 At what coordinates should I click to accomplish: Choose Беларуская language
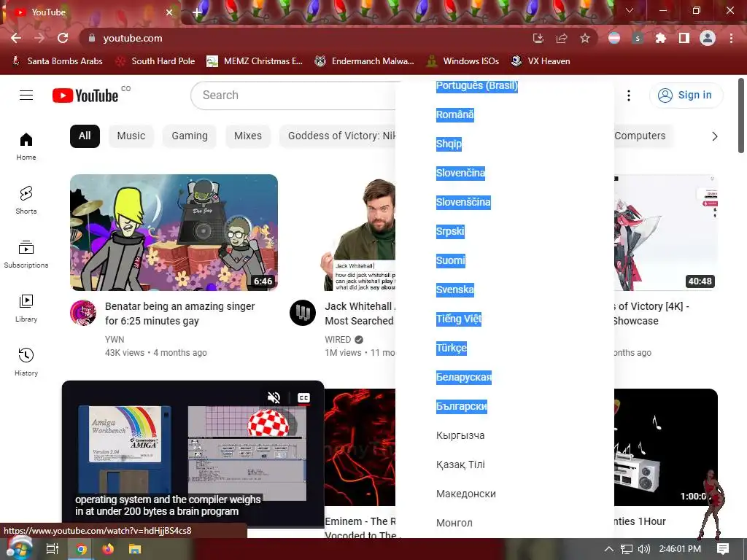point(463,377)
